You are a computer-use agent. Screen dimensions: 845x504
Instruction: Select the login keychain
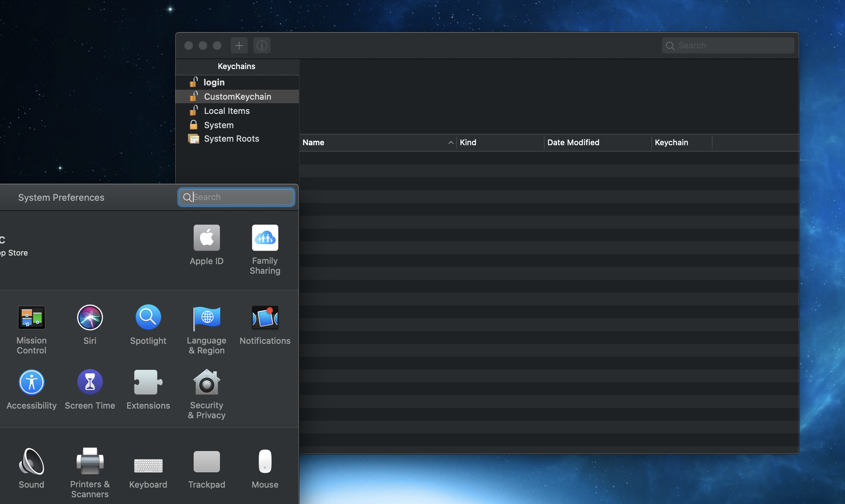point(214,83)
